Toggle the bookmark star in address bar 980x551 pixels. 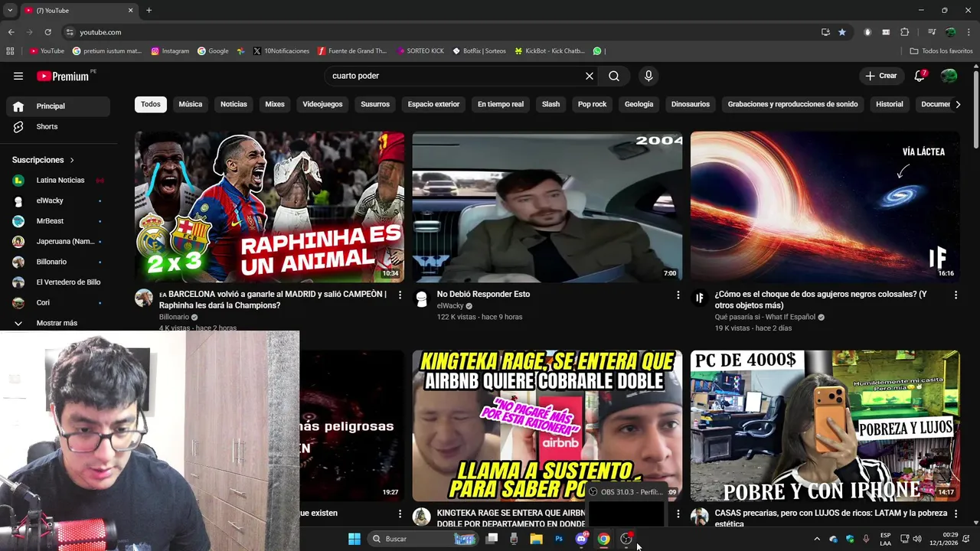click(x=842, y=32)
